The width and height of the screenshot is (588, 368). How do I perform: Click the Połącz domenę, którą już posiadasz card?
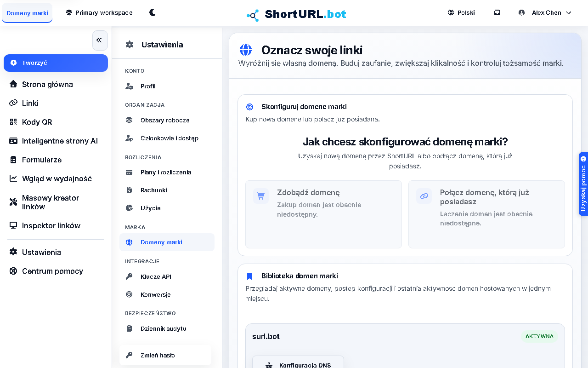(x=486, y=214)
